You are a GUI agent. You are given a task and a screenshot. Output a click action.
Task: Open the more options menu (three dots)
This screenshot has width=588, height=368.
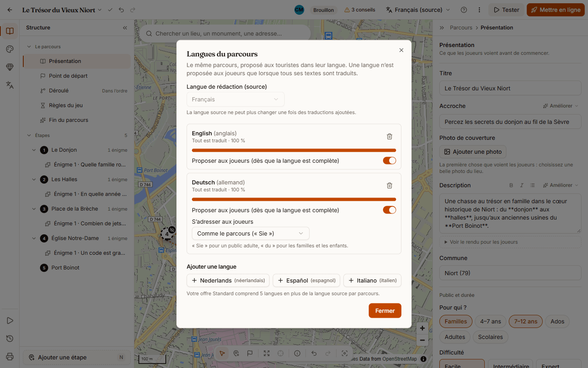tap(479, 10)
